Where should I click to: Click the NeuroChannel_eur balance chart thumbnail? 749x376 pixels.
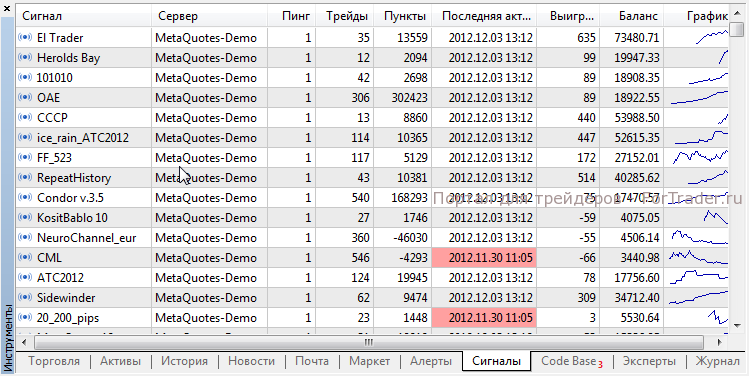699,237
